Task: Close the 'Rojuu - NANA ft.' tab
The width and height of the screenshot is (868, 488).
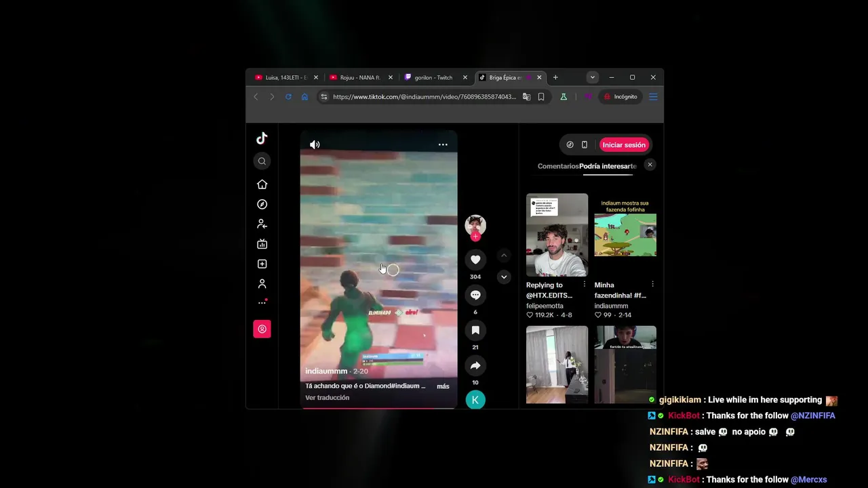Action: click(x=390, y=77)
